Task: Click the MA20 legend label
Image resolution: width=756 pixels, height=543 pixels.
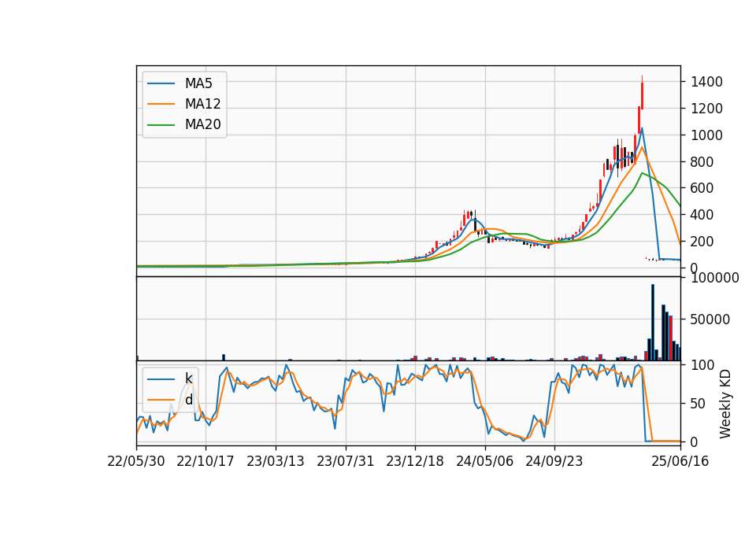Action: pos(202,125)
